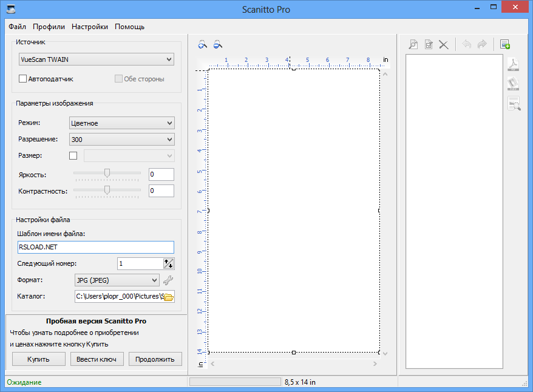The width and height of the screenshot is (533, 392).
Task: Click the delete page X icon
Action: point(444,44)
